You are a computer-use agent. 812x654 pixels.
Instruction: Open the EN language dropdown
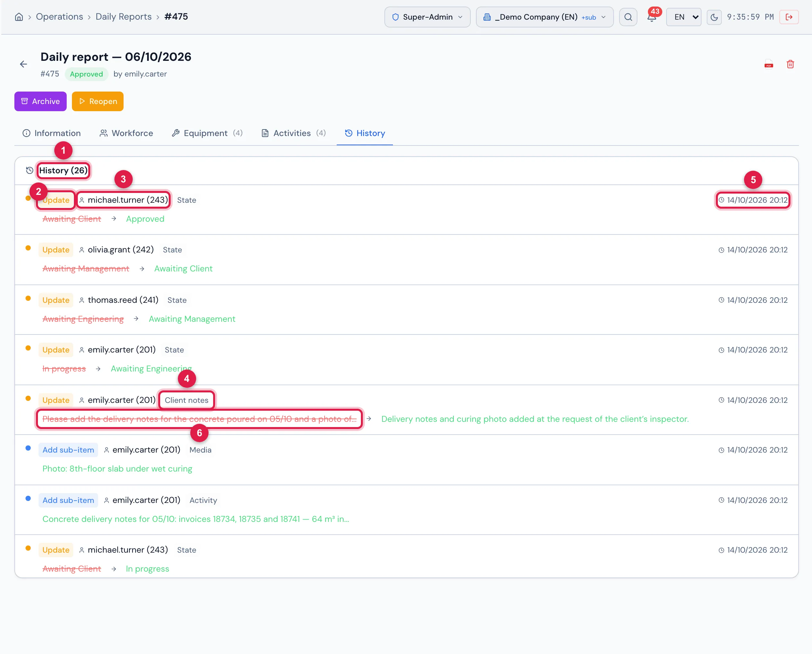click(x=683, y=17)
